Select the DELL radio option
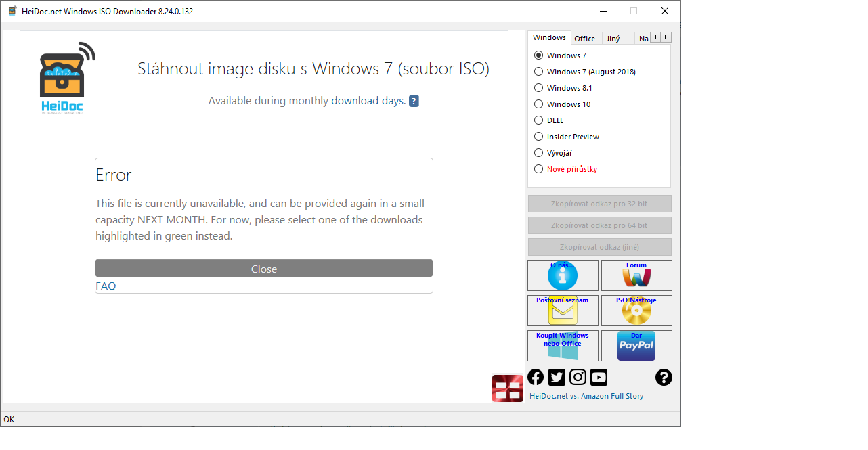Screen dimensions: 868x450 [x=549, y=120]
